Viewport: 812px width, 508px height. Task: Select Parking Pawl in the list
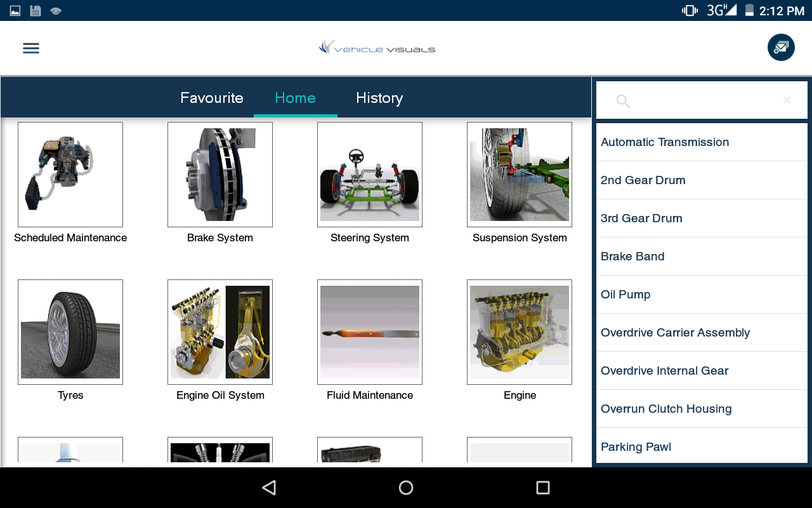click(x=702, y=446)
